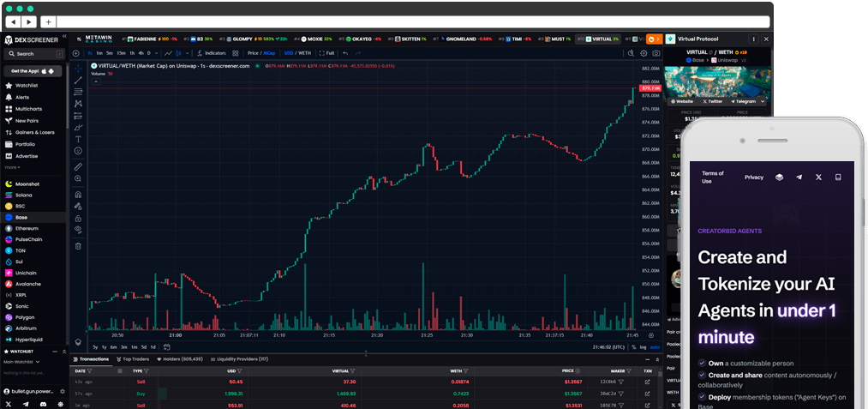Undo the last chart action
Image resolution: width=868 pixels, height=409 pixels.
point(345,53)
